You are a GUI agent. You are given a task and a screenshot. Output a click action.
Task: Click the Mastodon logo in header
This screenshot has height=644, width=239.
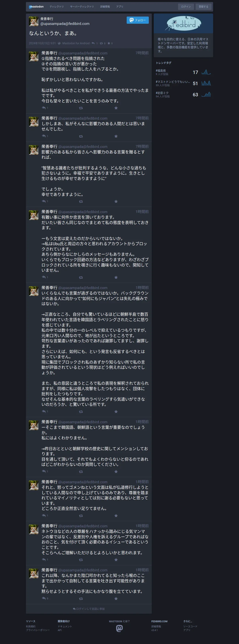[36, 7]
